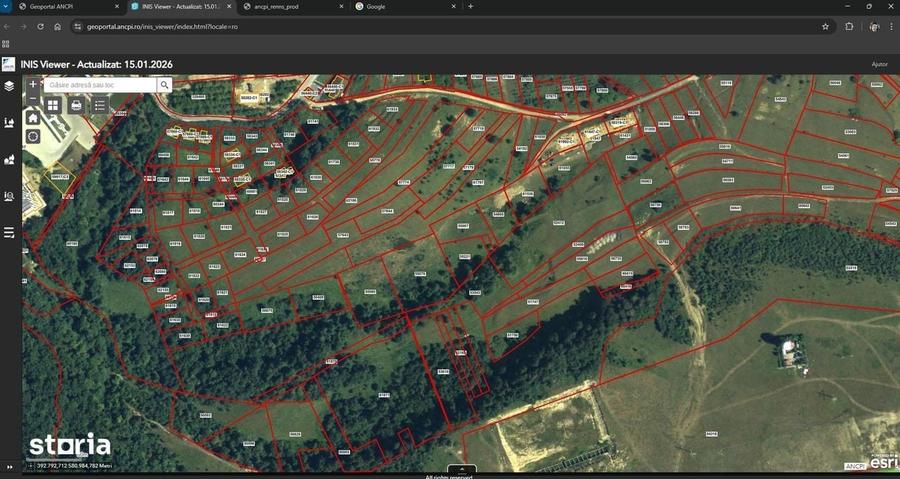Viewport: 900px width, 479px height.
Task: Open the info query magnifier widget in the sidebar
Action: [9, 196]
